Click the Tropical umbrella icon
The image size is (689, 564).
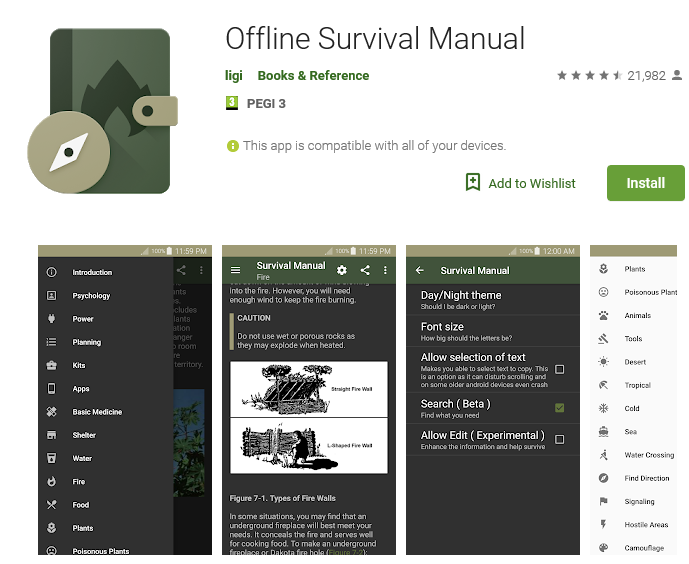point(603,385)
